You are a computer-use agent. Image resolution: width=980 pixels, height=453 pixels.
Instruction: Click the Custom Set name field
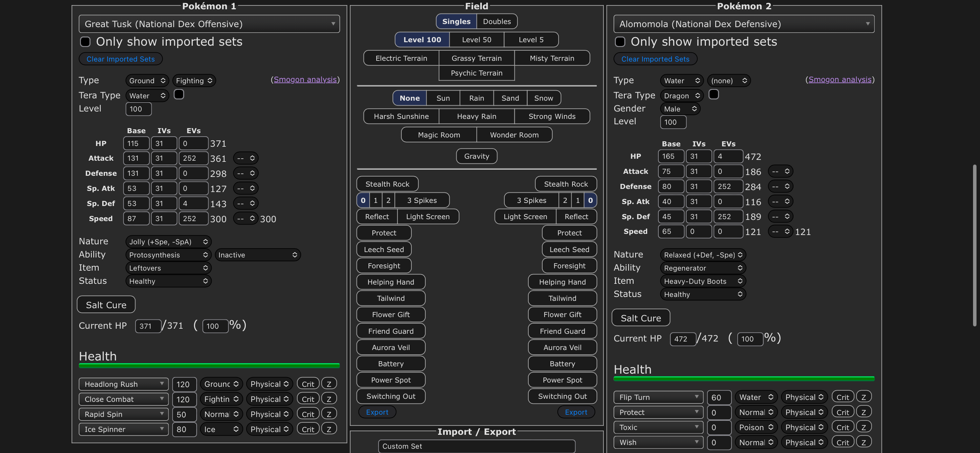[477, 446]
